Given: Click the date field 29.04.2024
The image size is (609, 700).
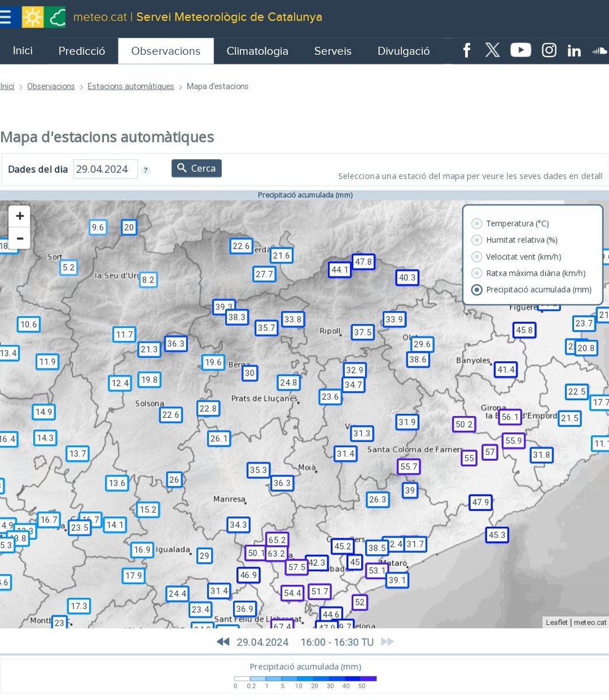Looking at the screenshot, I should pyautogui.click(x=106, y=169).
